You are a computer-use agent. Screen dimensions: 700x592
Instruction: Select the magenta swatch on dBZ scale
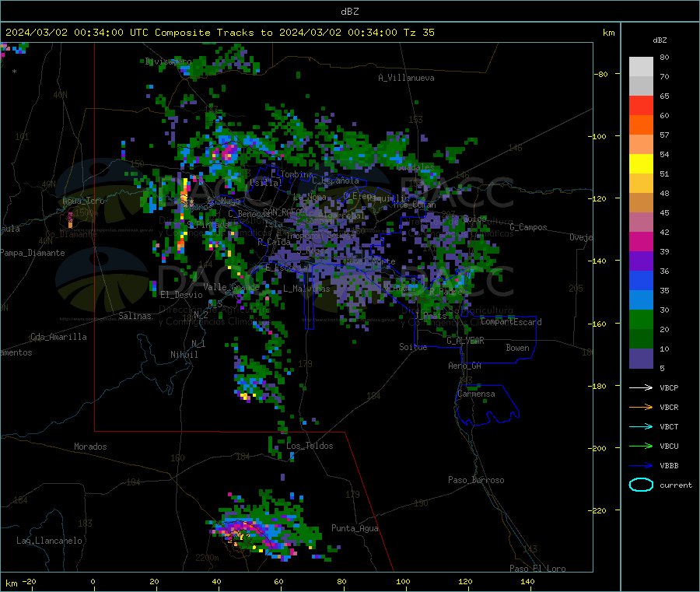(x=641, y=241)
